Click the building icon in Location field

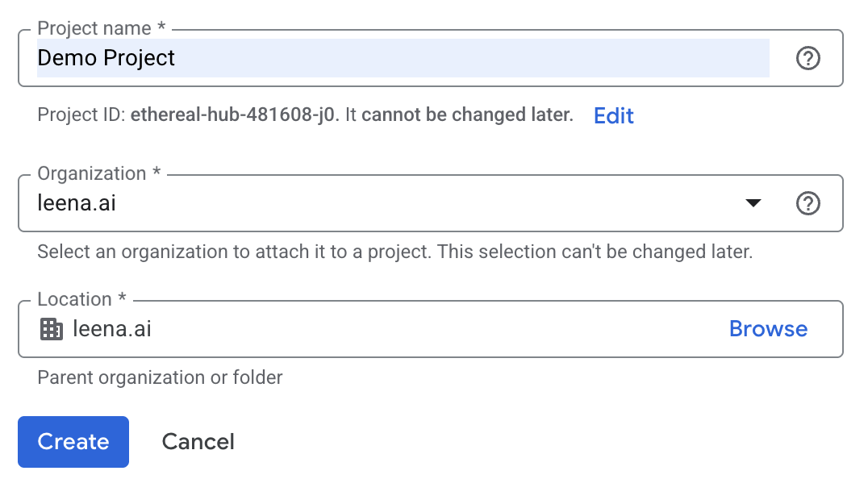point(52,329)
